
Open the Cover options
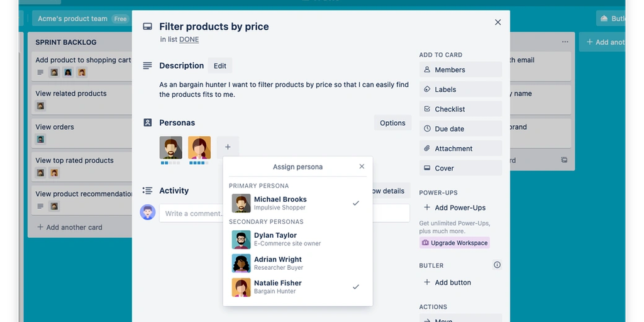[460, 168]
